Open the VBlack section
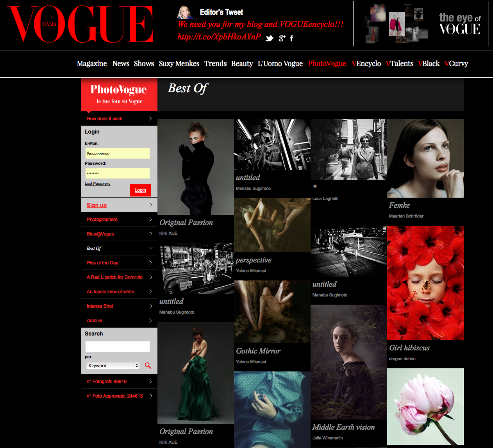The image size is (493, 448). click(429, 64)
